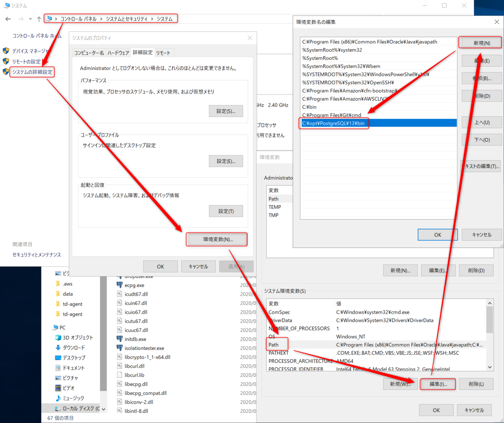This screenshot has height=423, width=504.
Task: Click the shield icon beside システムの詳細設定
Action: click(x=6, y=72)
